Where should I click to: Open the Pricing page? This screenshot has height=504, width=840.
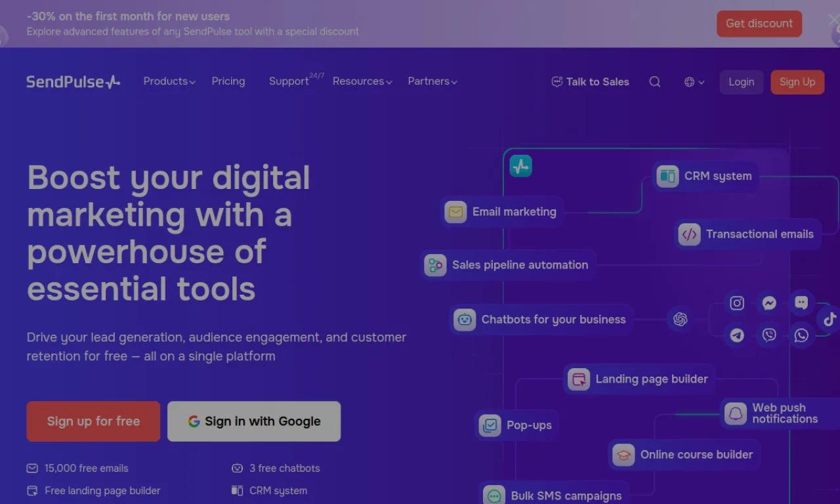[228, 81]
